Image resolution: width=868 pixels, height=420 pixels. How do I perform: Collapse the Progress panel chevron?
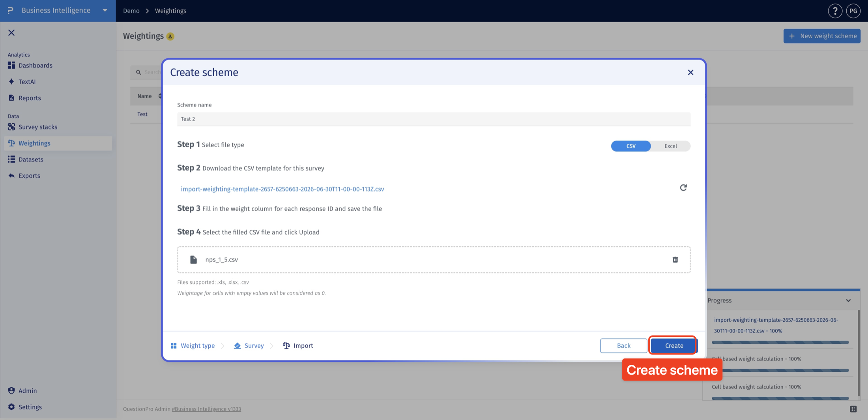pos(848,300)
